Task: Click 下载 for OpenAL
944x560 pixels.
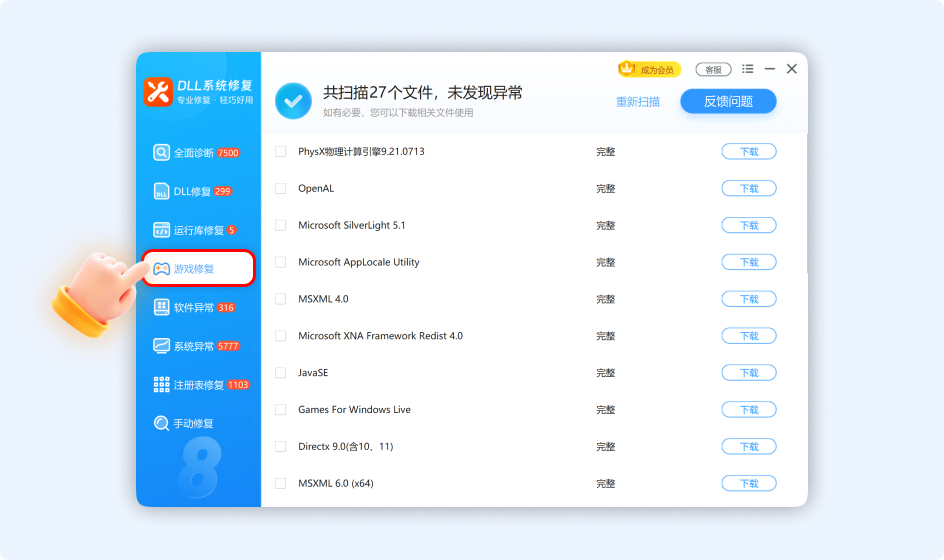Action: [x=749, y=188]
